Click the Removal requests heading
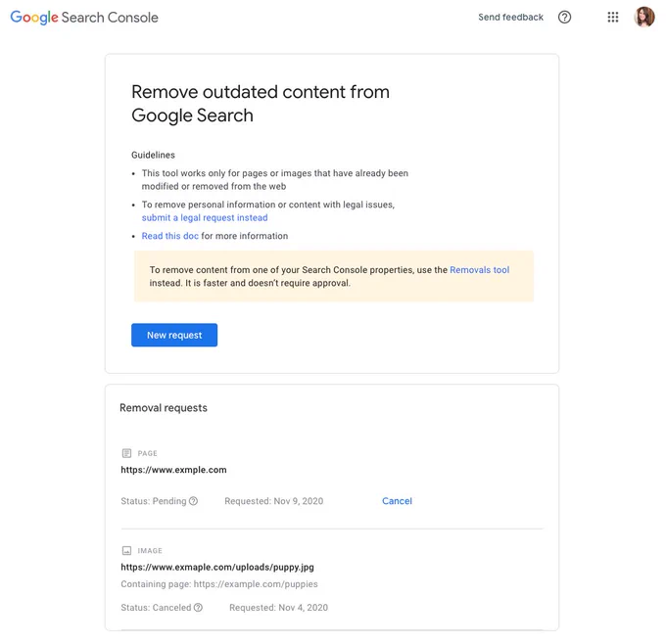The image size is (666, 644). pyautogui.click(x=164, y=408)
